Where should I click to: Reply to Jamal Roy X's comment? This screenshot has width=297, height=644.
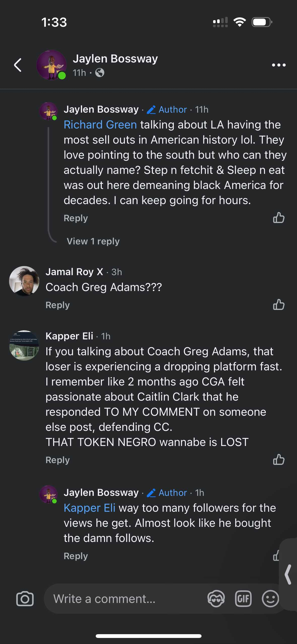coord(57,305)
